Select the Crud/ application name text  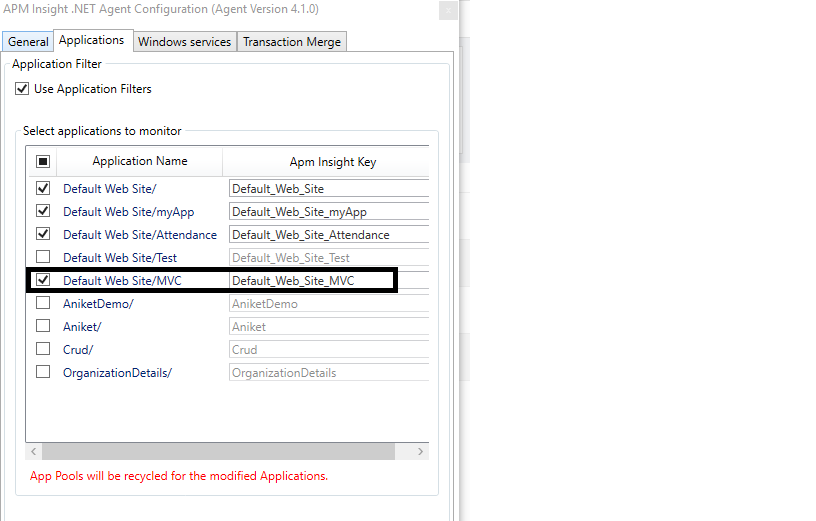pyautogui.click(x=78, y=349)
